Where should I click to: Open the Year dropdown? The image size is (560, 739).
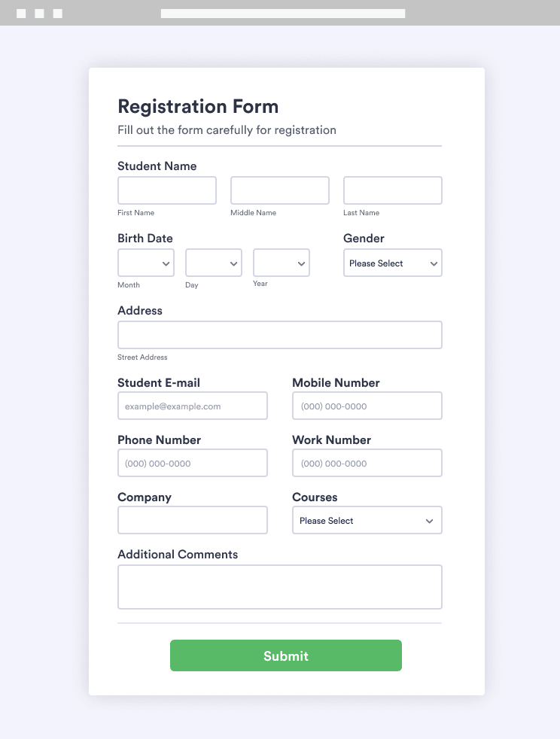(281, 263)
